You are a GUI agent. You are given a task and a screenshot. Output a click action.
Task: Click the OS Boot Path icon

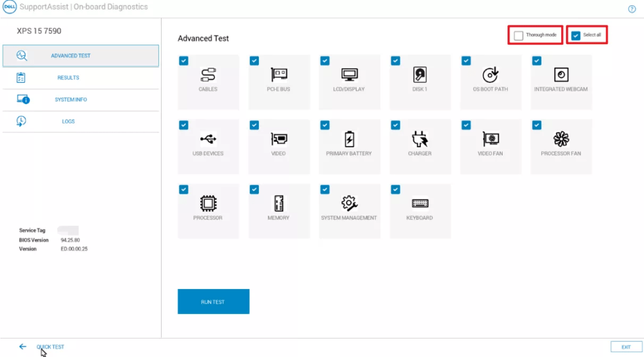(x=490, y=74)
